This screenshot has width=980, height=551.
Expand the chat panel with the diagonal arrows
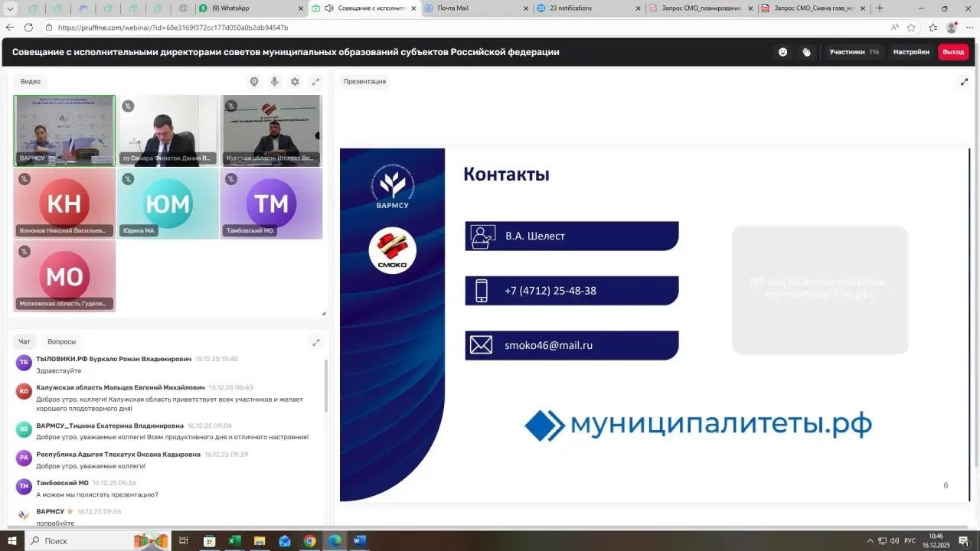[x=316, y=342]
